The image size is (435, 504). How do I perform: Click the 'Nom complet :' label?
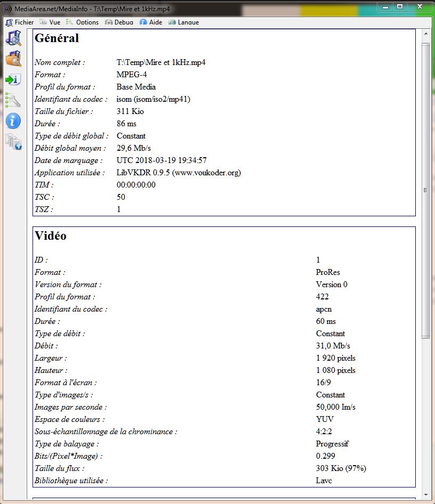pos(60,62)
